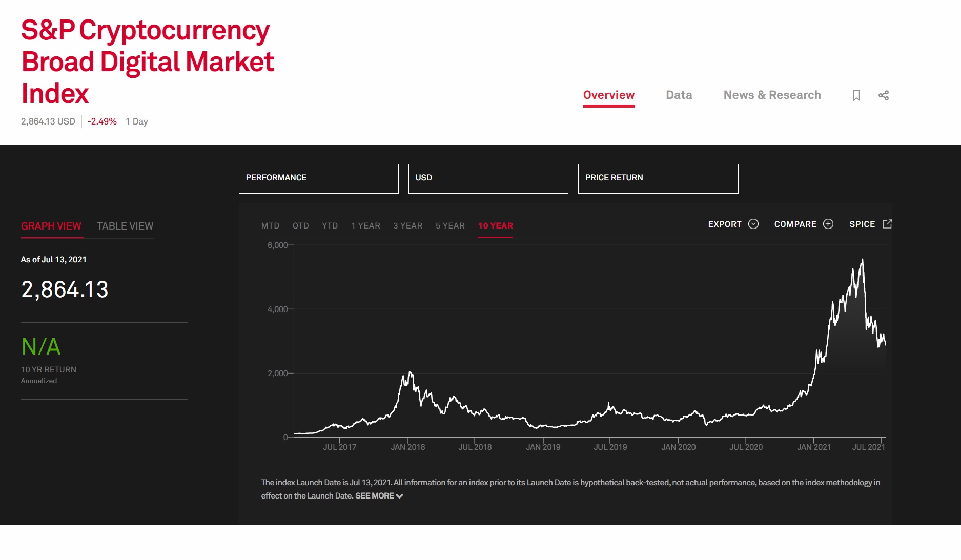
Task: Click the JAN 2018 x-axis label
Action: coord(408,447)
